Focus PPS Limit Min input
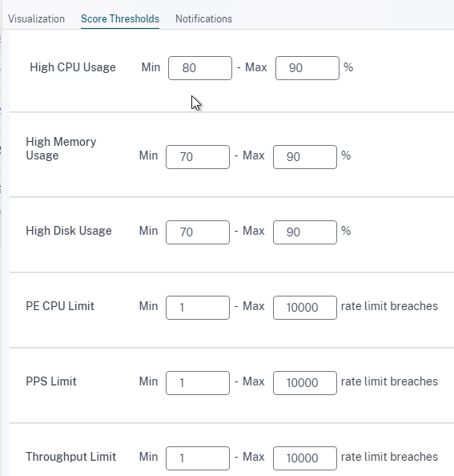This screenshot has height=476, width=454. click(x=198, y=383)
